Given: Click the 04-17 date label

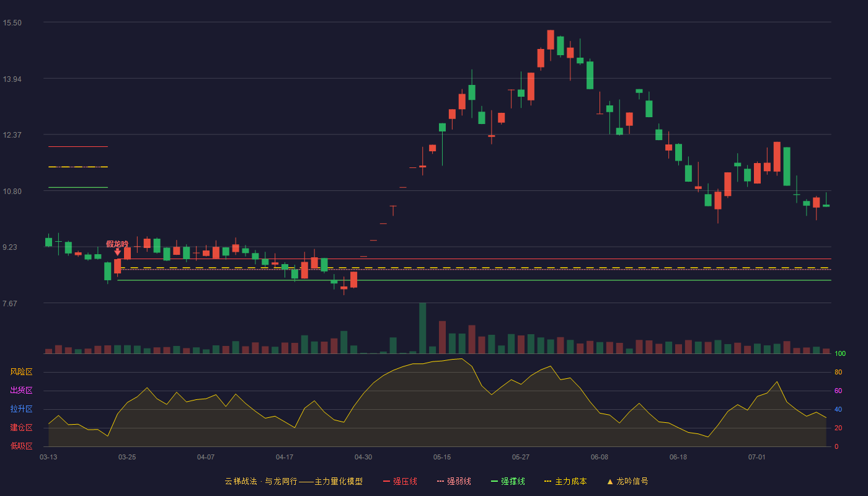Looking at the screenshot, I should click(x=285, y=457).
